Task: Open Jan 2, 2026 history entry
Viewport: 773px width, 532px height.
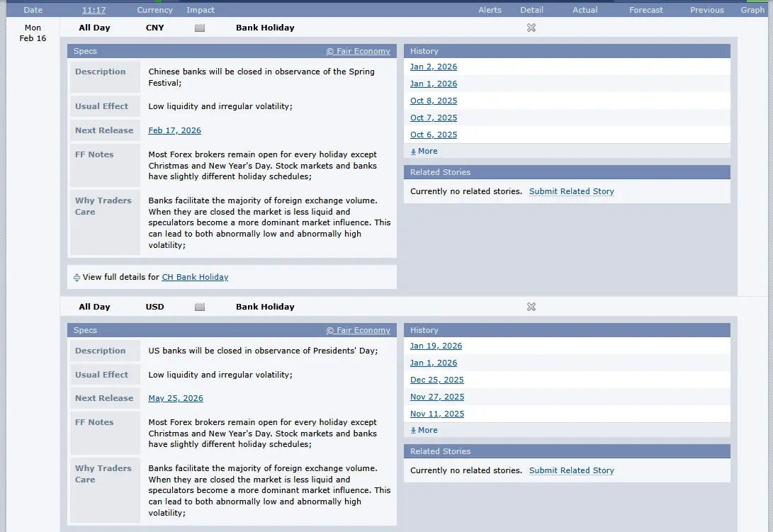Action: [434, 67]
